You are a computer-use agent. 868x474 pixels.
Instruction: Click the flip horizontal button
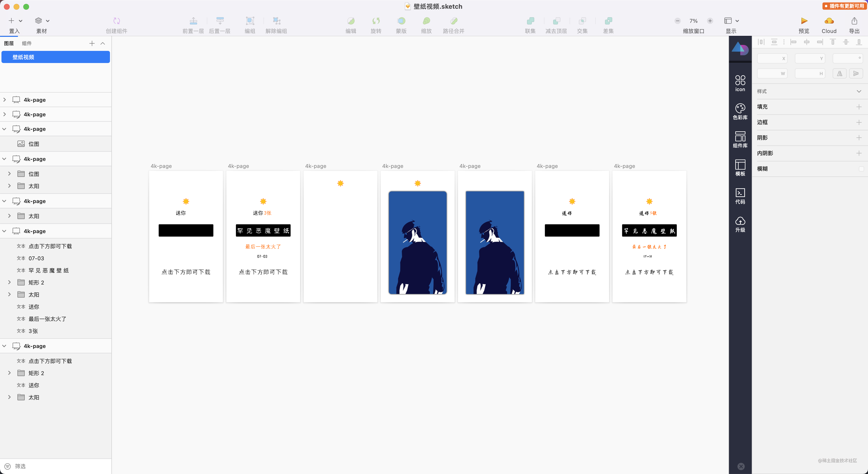pyautogui.click(x=840, y=73)
